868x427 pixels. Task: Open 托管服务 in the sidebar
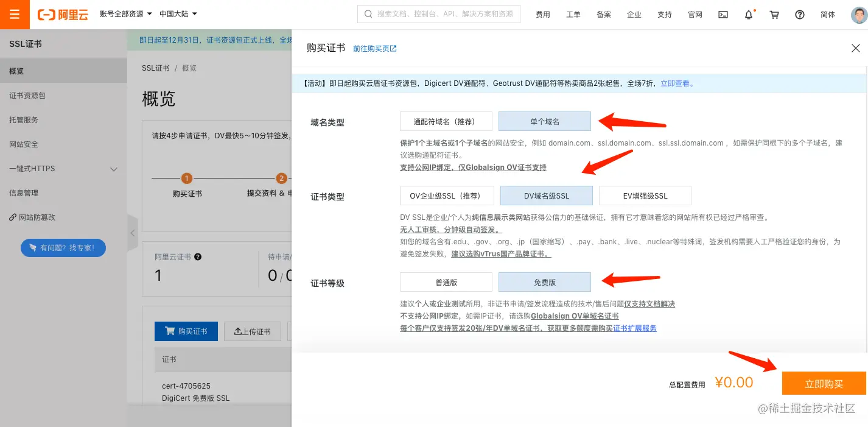coord(63,120)
